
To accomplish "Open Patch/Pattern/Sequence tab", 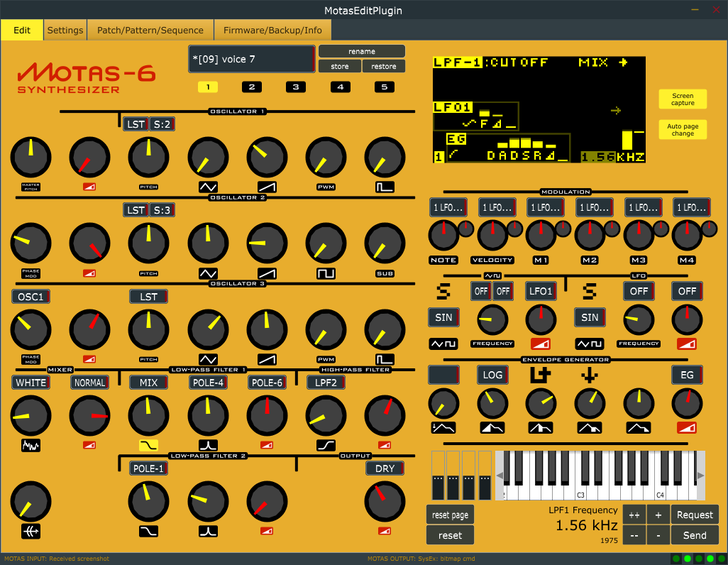I will click(150, 31).
